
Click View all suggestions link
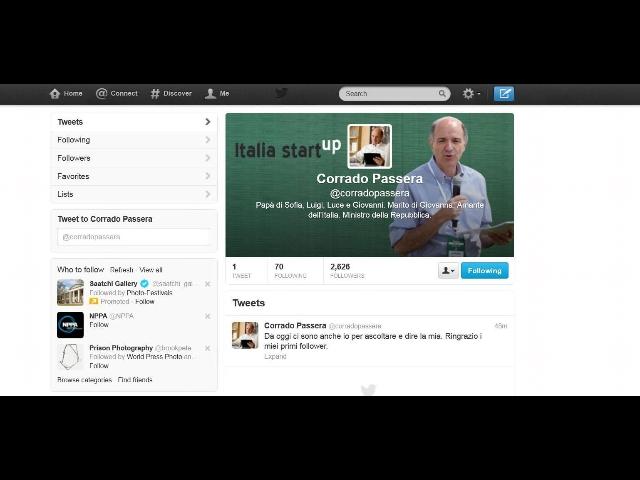coord(151,270)
